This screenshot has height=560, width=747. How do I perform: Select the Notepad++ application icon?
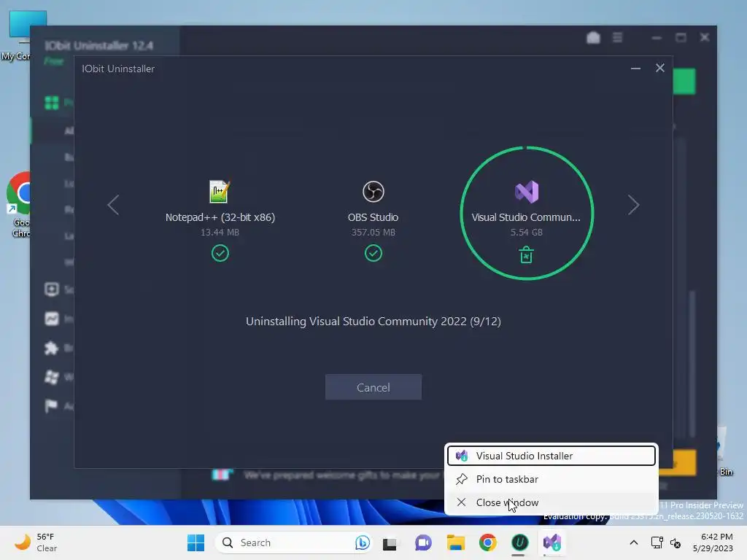point(220,192)
